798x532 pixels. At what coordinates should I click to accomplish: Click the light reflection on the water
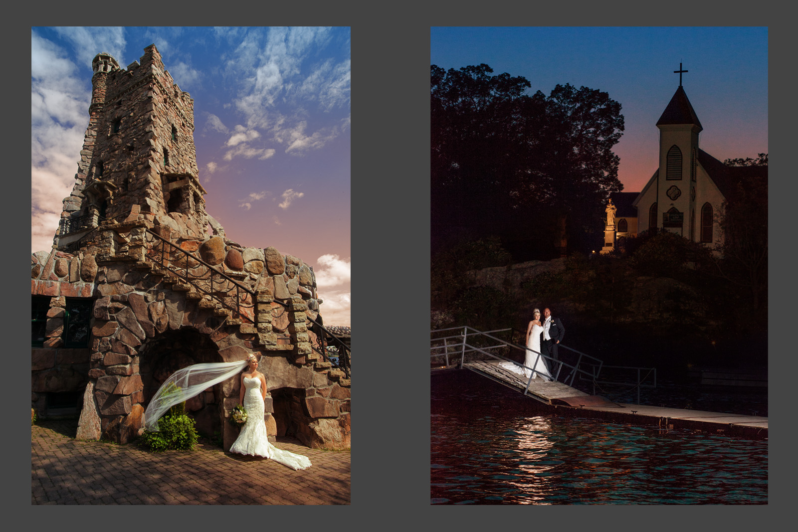(535, 444)
